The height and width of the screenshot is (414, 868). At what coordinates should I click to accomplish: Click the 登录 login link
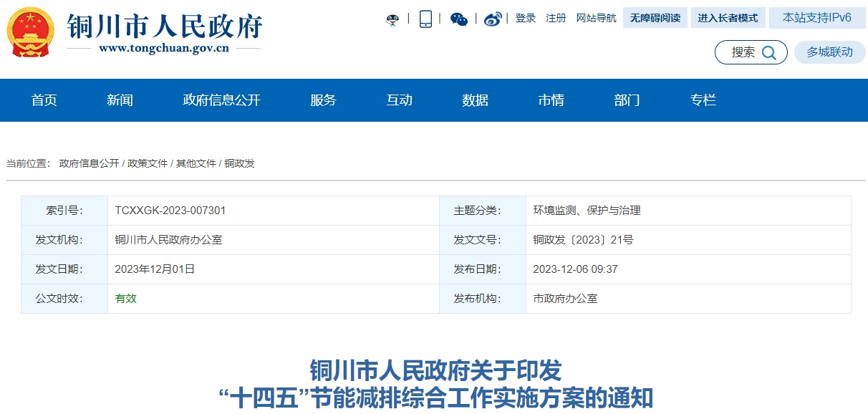tap(526, 18)
